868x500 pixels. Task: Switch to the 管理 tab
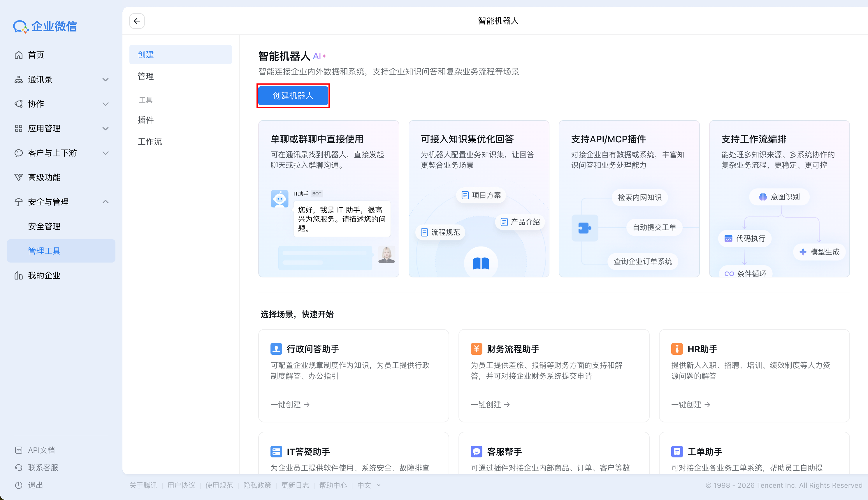[146, 76]
